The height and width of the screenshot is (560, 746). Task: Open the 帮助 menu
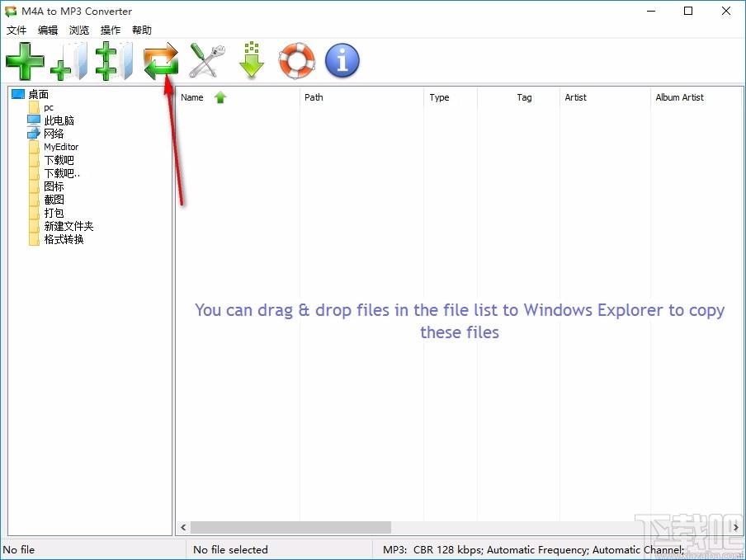coord(142,31)
